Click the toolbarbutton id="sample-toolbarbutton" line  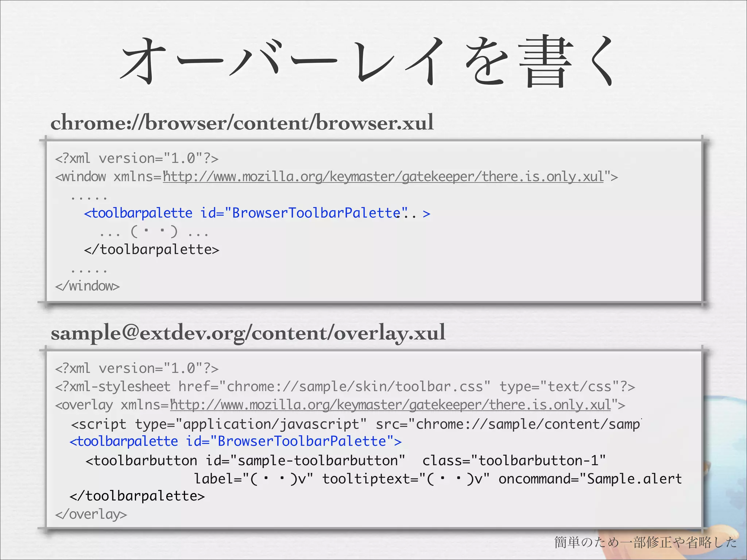click(x=346, y=461)
